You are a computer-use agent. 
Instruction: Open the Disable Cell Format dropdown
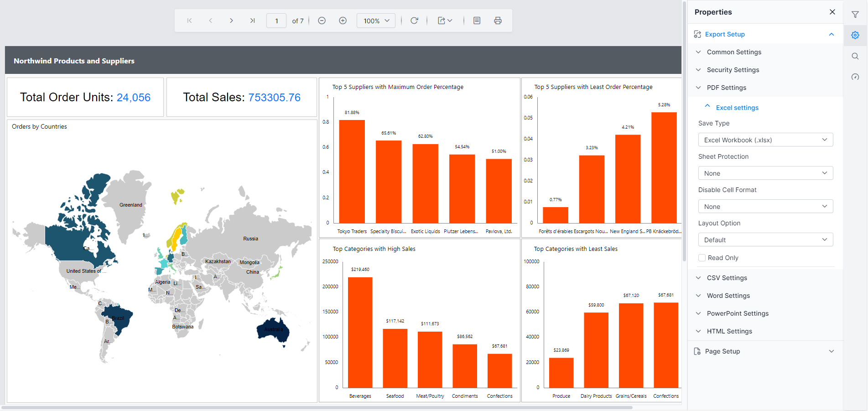pyautogui.click(x=765, y=206)
